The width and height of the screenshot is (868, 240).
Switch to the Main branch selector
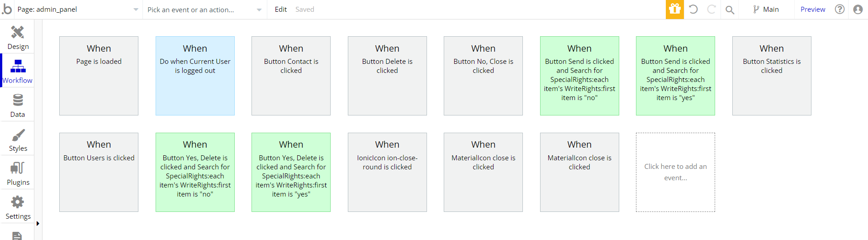pyautogui.click(x=766, y=9)
